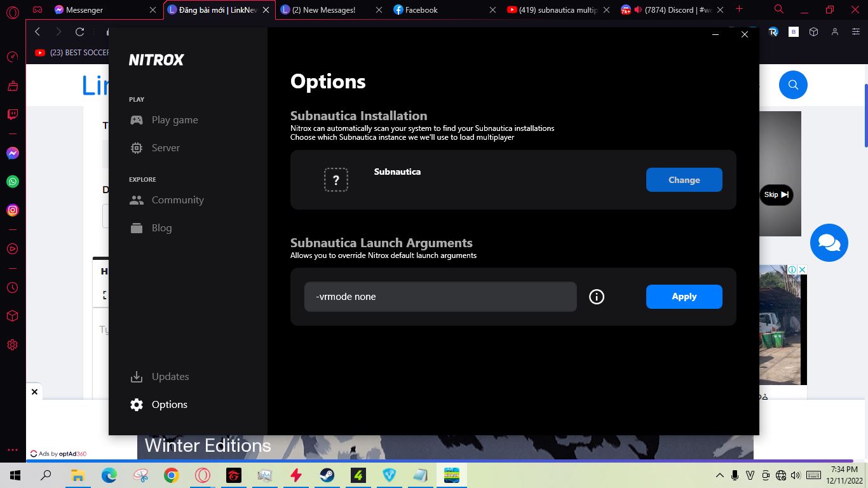
Task: Click the Subnautica question-mark installation icon
Action: [x=336, y=180]
